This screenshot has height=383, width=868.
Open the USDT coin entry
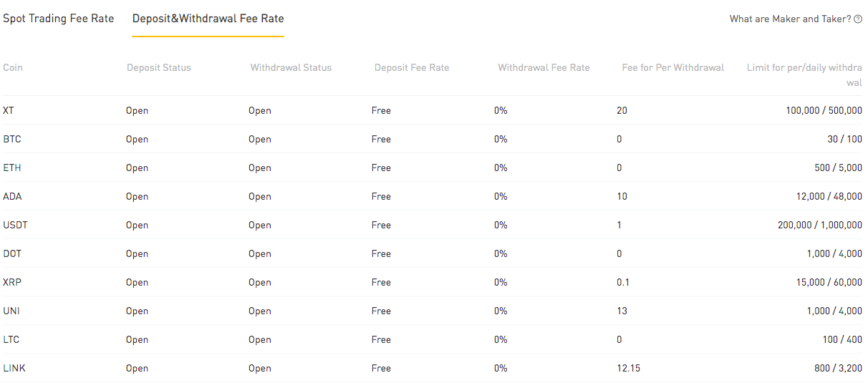coord(16,225)
